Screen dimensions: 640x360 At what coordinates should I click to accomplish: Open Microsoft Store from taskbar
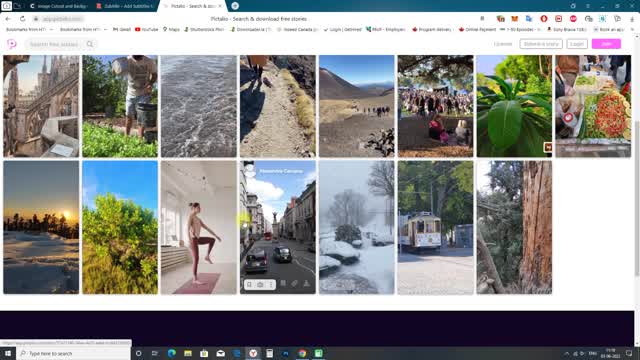(204, 353)
